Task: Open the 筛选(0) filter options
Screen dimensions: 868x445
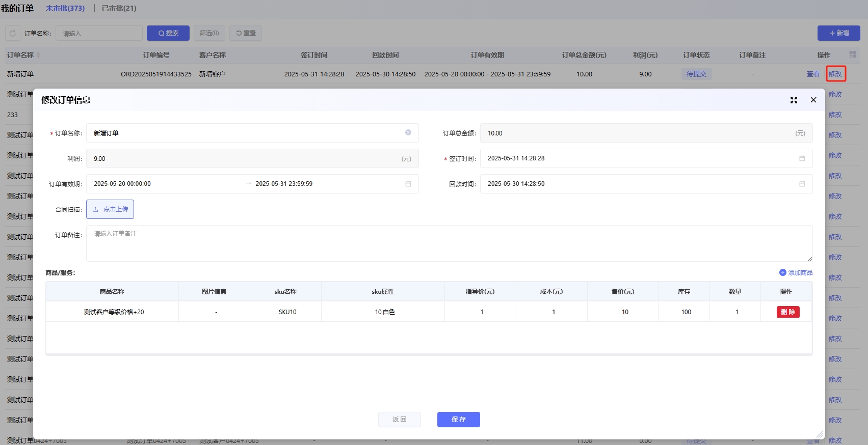Action: pyautogui.click(x=209, y=33)
